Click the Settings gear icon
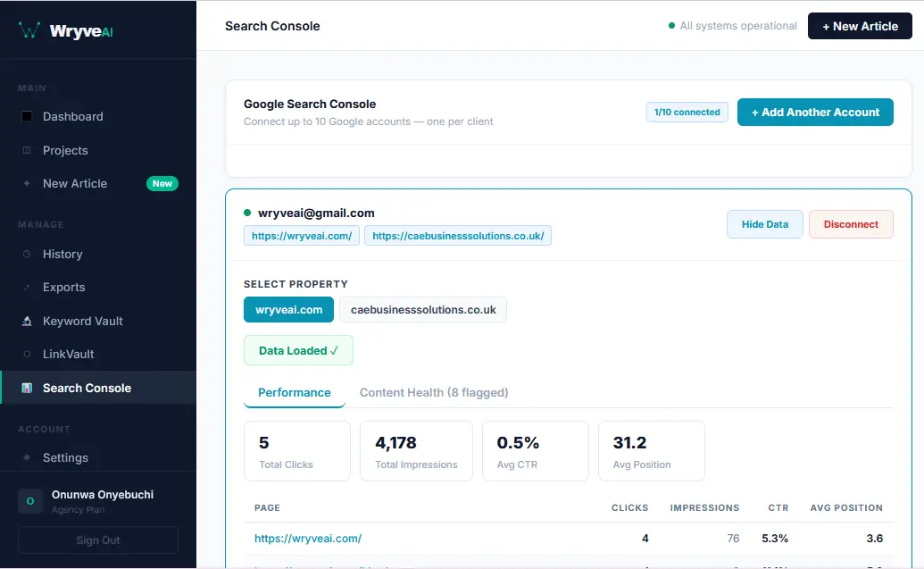The image size is (924, 569). tap(27, 457)
